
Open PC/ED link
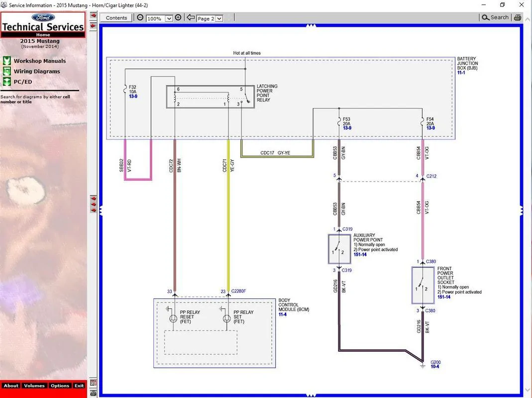[x=23, y=82]
